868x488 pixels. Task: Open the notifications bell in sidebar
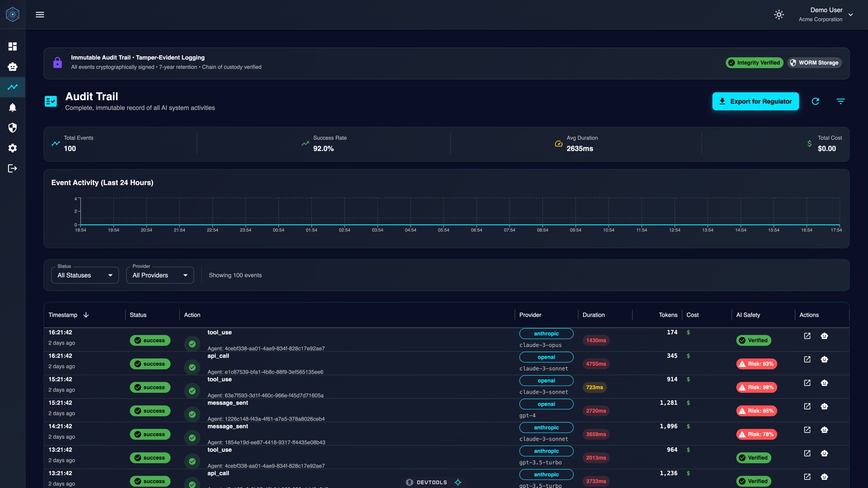coord(13,108)
